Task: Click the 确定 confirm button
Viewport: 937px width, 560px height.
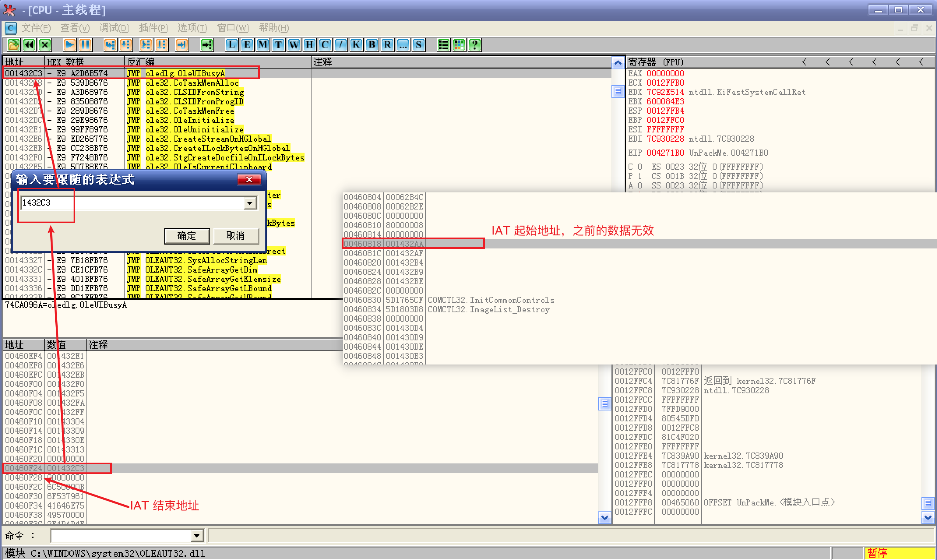Action: (x=187, y=236)
